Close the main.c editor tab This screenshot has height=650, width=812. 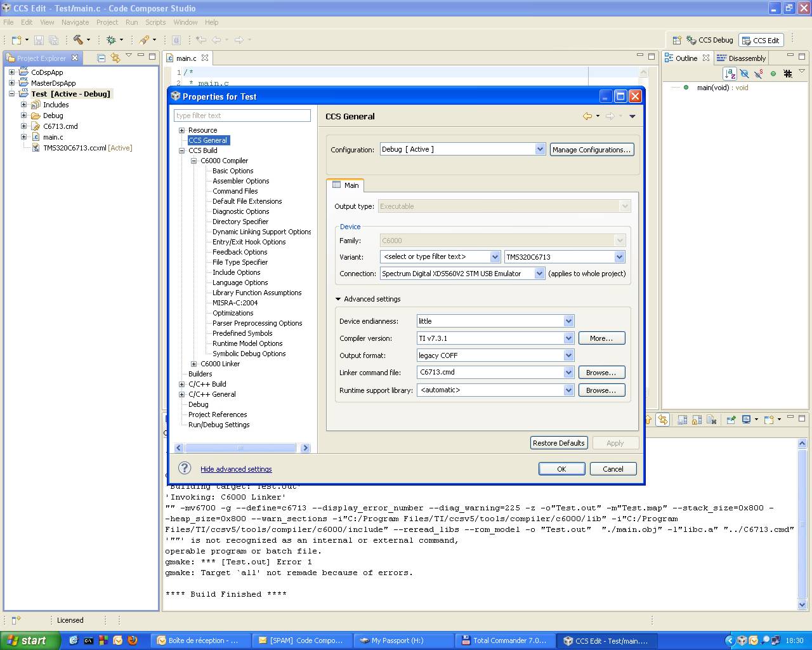point(204,58)
